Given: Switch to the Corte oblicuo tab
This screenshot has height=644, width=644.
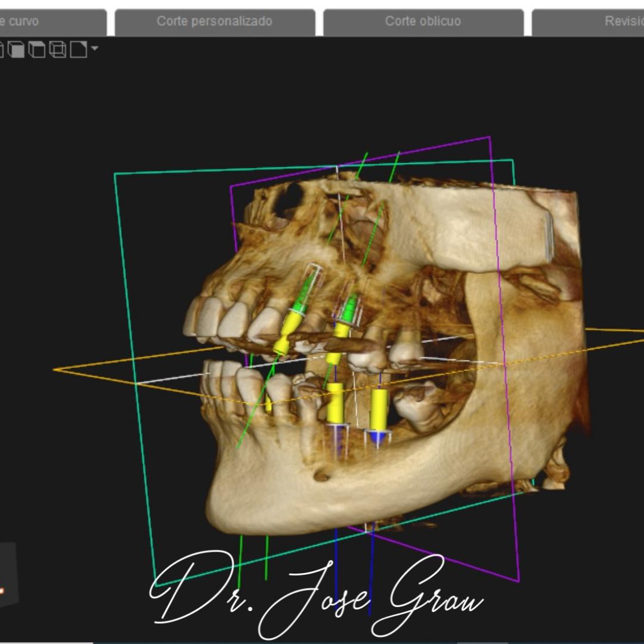Looking at the screenshot, I should [423, 22].
